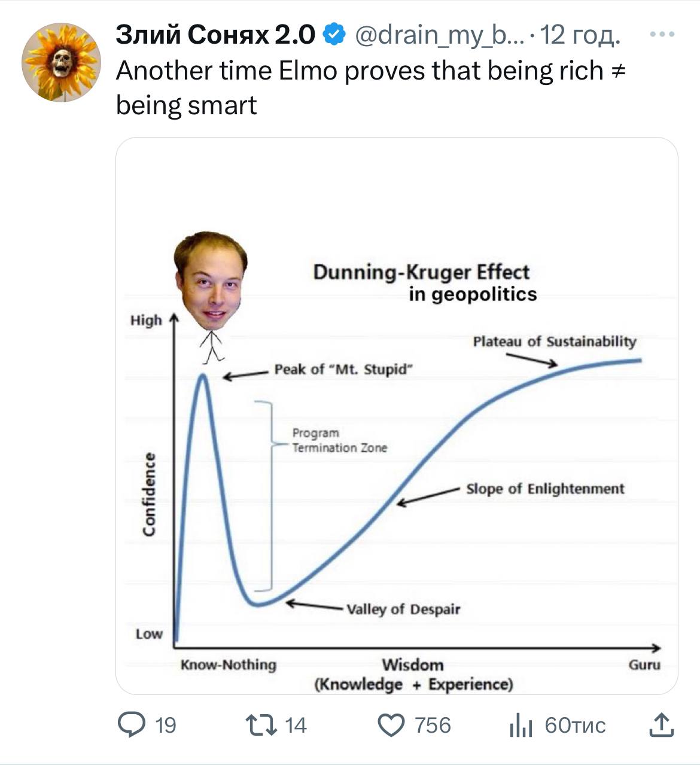Click the tweet text about Elmo
The height and width of the screenshot is (765, 700).
(370, 88)
